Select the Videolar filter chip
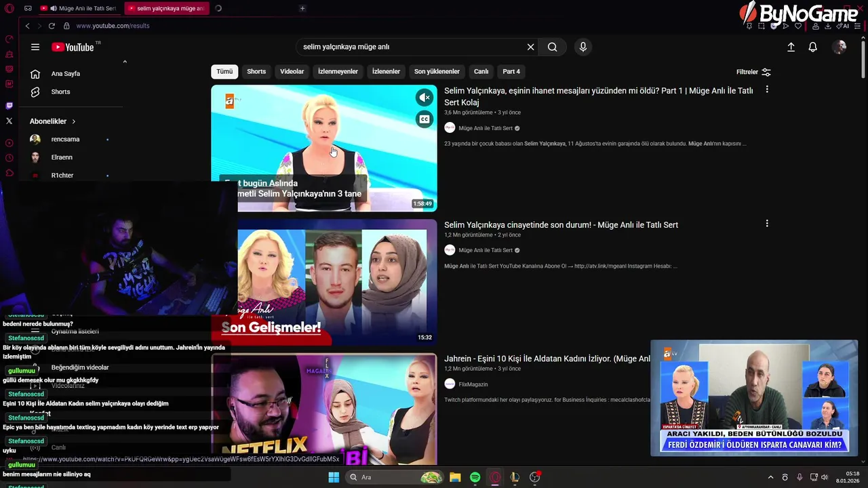Image resolution: width=868 pixels, height=488 pixels. [x=292, y=71]
